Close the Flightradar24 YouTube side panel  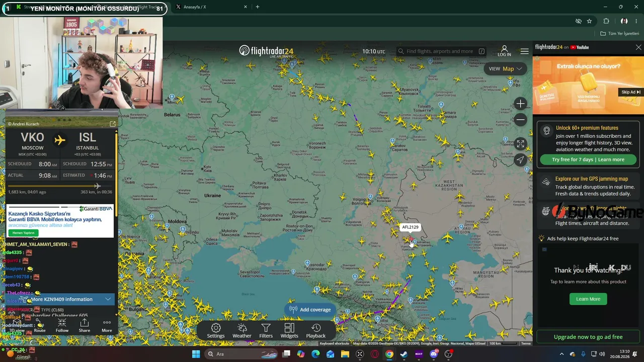point(638,47)
